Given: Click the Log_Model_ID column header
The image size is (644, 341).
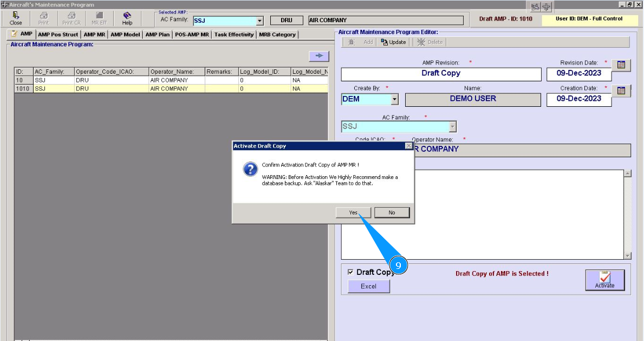Looking at the screenshot, I should 264,72.
